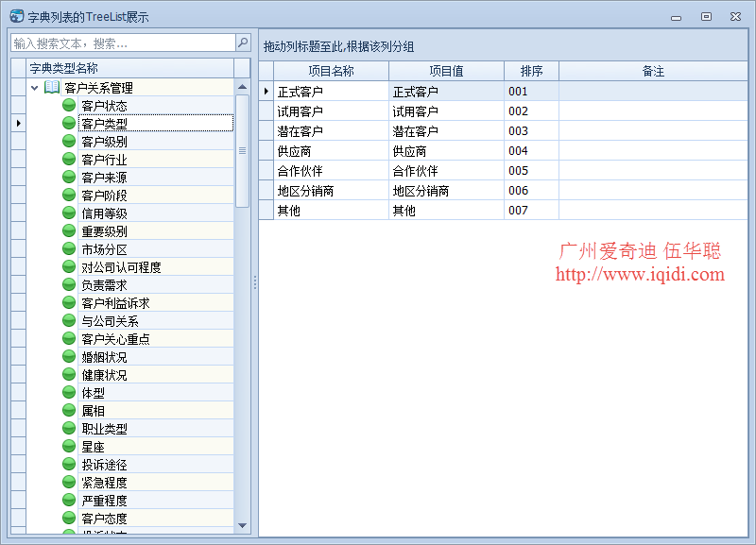This screenshot has width=756, height=545.
Task: Click the green icon next to 客户利益诉求
Action: (x=69, y=302)
